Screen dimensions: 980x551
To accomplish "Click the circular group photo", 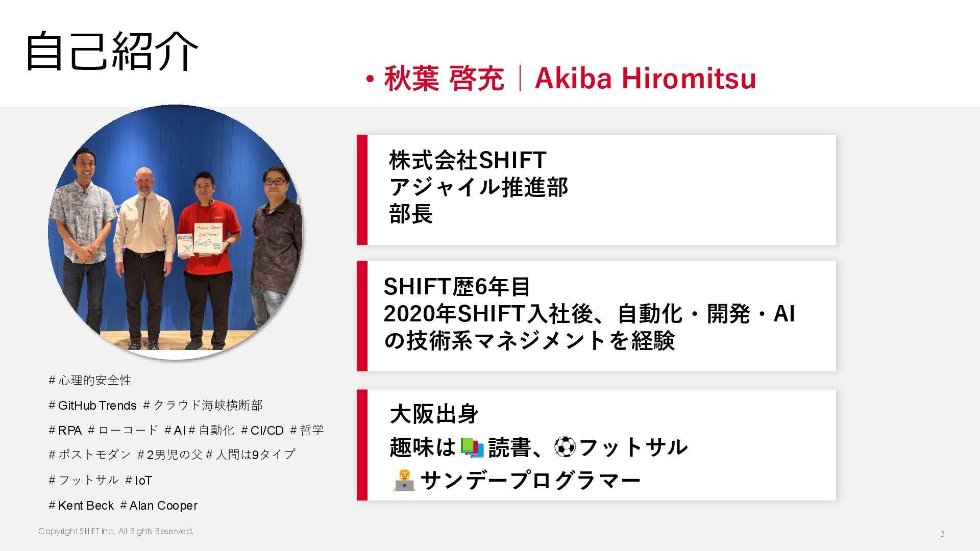I will [x=176, y=232].
